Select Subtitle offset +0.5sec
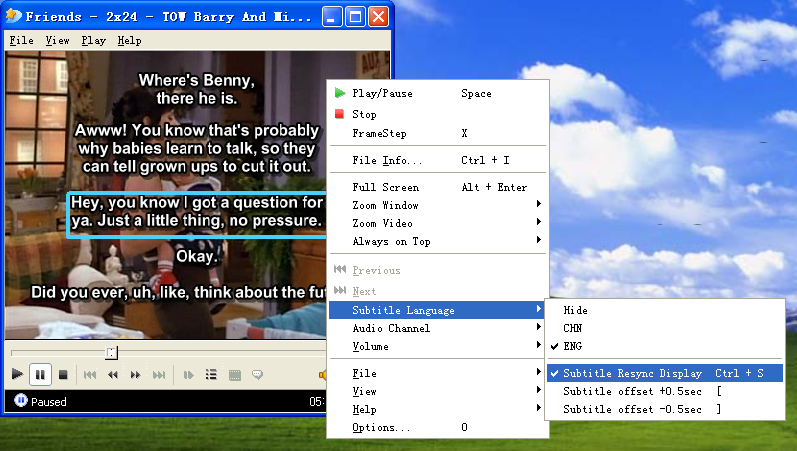The width and height of the screenshot is (797, 451). tap(665, 391)
